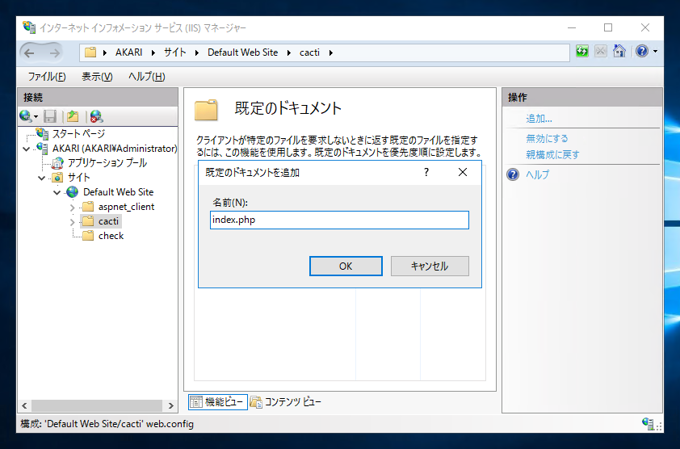The width and height of the screenshot is (680, 449).
Task: Select アプリケーション プール node
Action: (107, 163)
